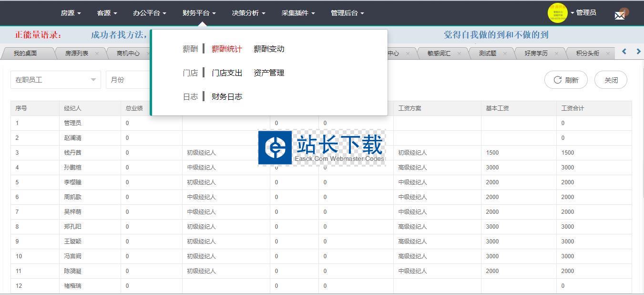Close the 好房学历 tab with its X
The height and width of the screenshot is (295, 644).
[556, 53]
